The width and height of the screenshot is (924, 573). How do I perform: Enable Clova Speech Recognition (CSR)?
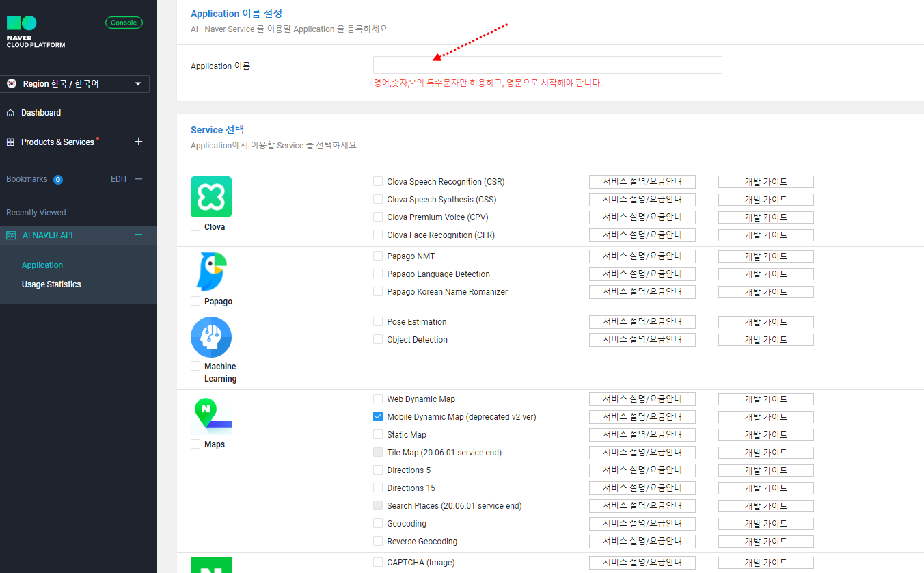coord(378,181)
